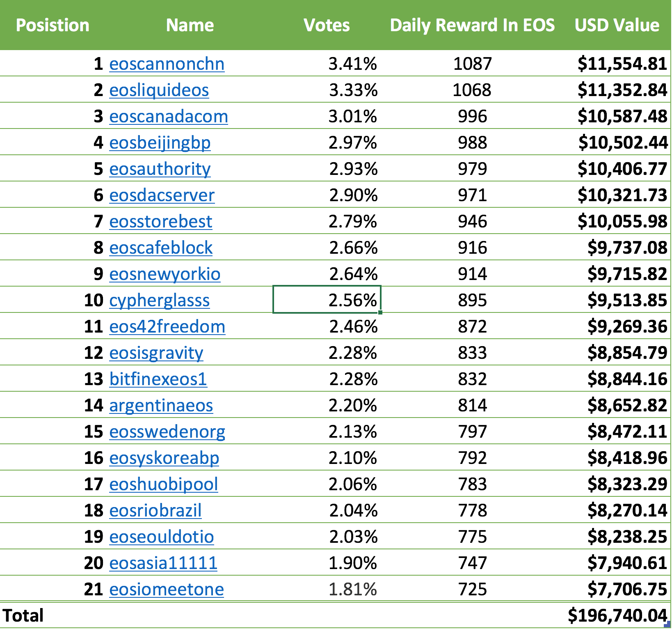Select the Daily Reward In EOS header

point(472,25)
